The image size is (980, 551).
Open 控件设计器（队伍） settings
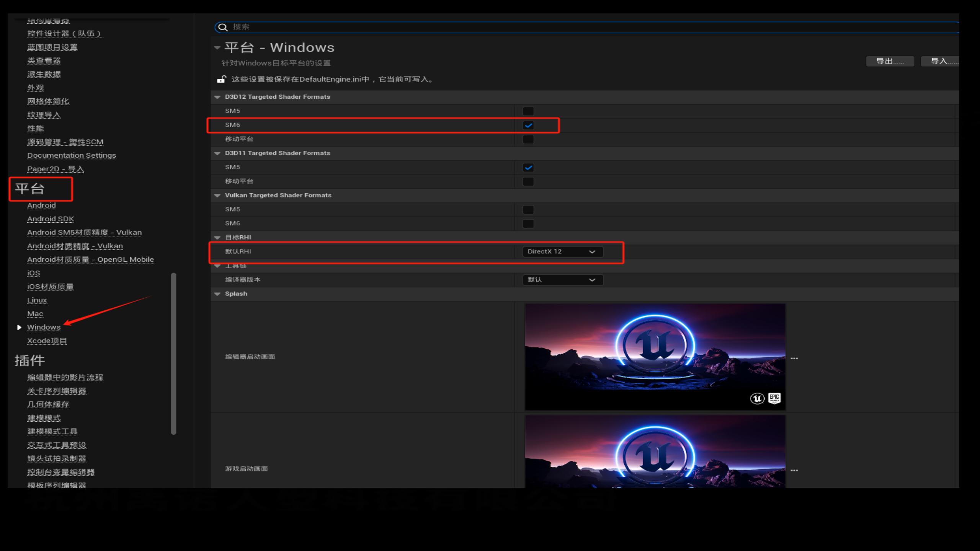[65, 34]
